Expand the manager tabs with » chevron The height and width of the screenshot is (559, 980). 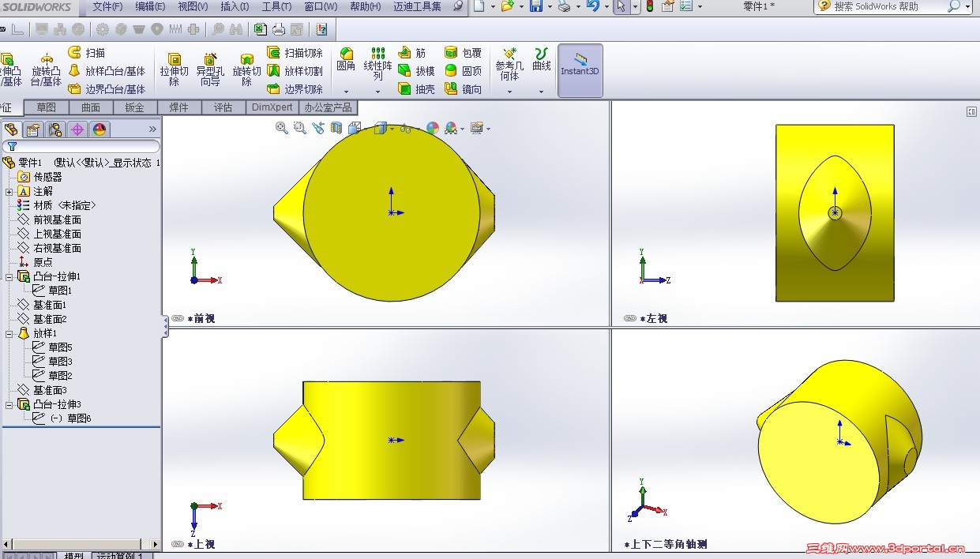(152, 129)
